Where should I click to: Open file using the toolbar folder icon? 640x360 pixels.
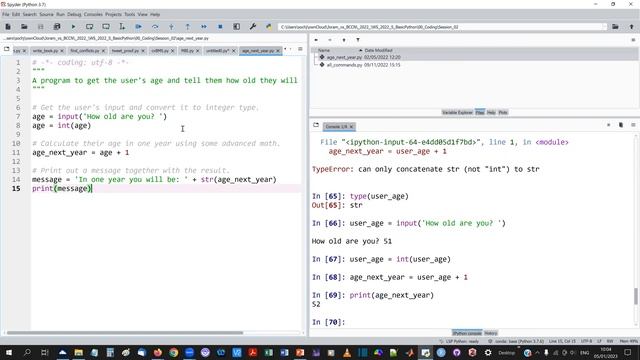[24, 27]
